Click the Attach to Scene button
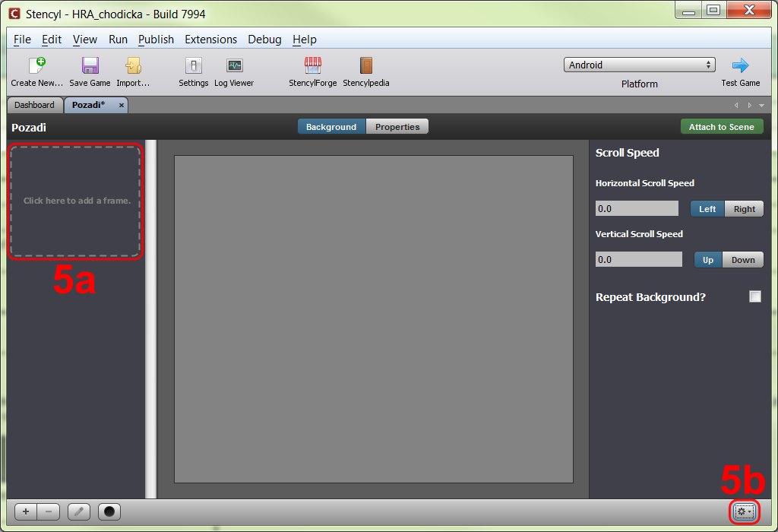778x532 pixels. pos(722,127)
